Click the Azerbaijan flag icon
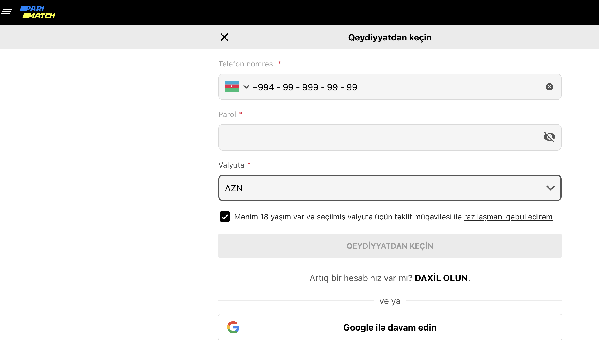This screenshot has width=599, height=364. pyautogui.click(x=232, y=86)
